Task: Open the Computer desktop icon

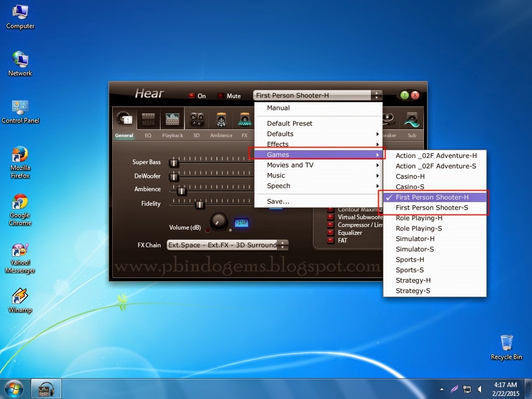Action: point(20,17)
